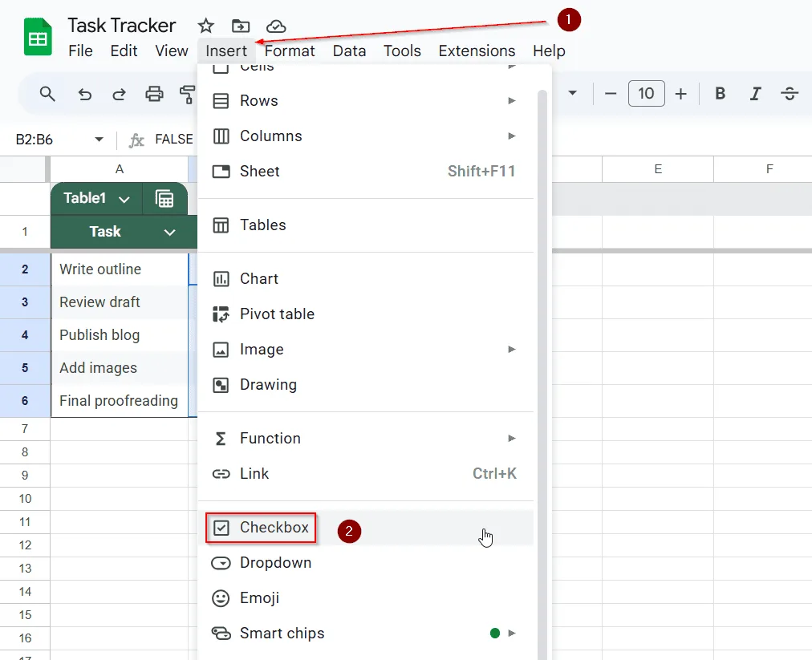Insert a Dropdown from the menu
This screenshot has width=812, height=660.
[366, 563]
